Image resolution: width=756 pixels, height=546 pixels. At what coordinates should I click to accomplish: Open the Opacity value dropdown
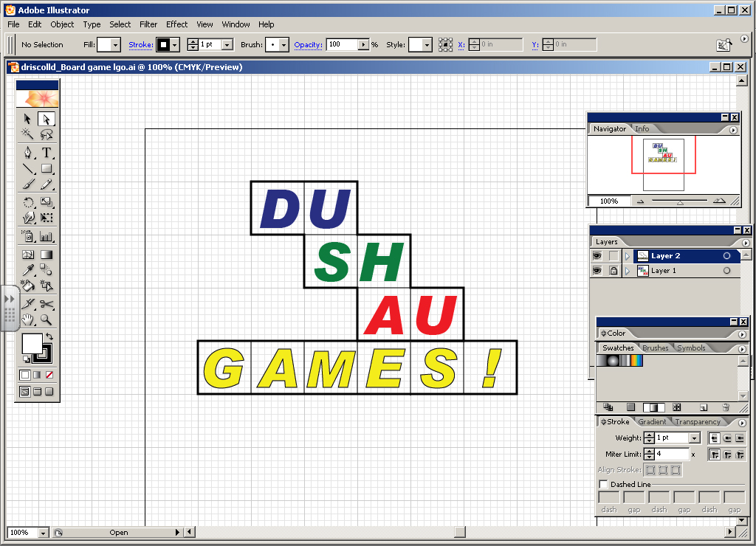[x=362, y=44]
